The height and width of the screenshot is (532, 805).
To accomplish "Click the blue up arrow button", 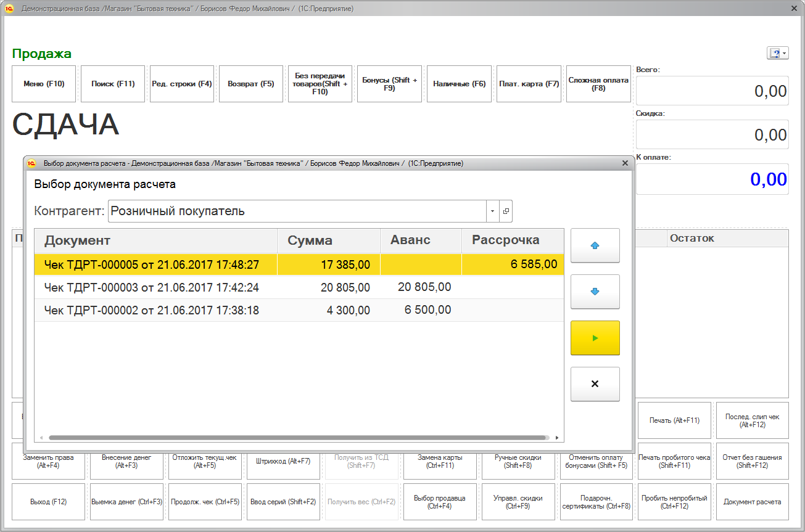I will click(x=595, y=245).
